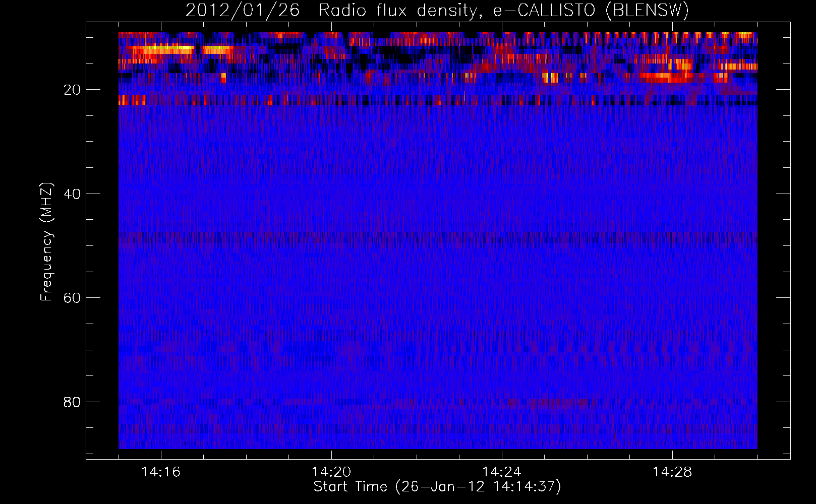The width and height of the screenshot is (816, 504).
Task: Click the 14:16 time tick label
Action: click(x=161, y=472)
